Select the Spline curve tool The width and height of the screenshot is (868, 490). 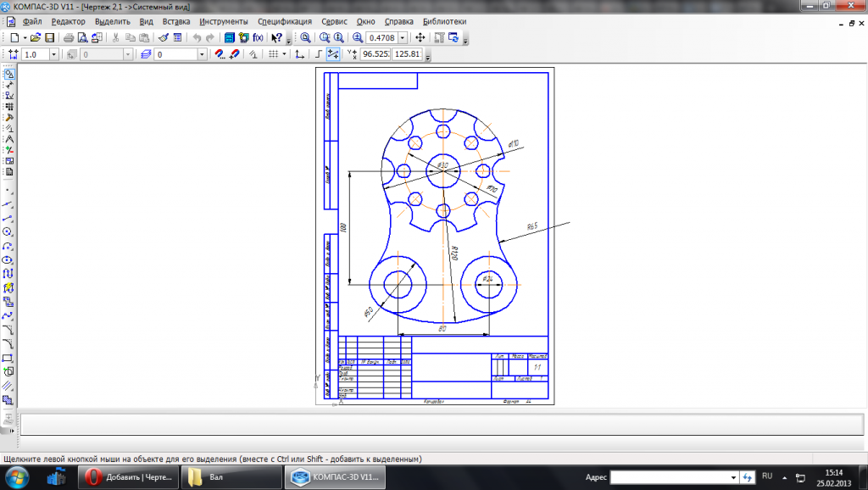click(8, 315)
